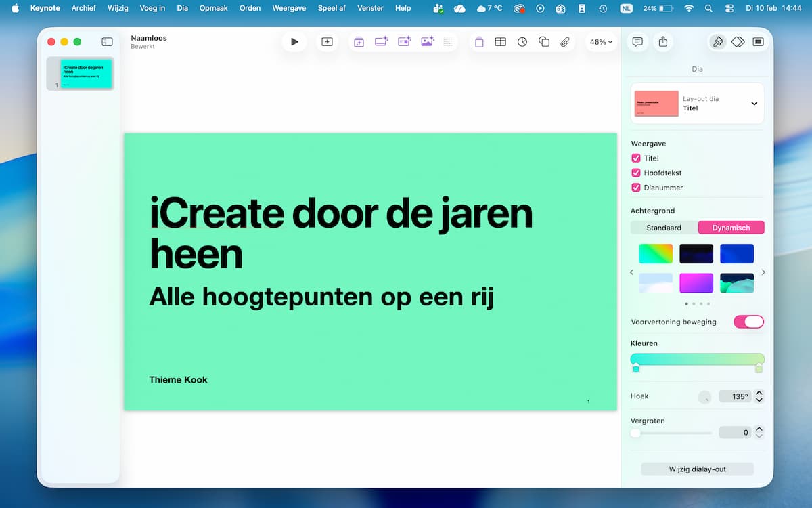
Task: Toggle the slide navigator sidebar icon
Action: coord(107,42)
